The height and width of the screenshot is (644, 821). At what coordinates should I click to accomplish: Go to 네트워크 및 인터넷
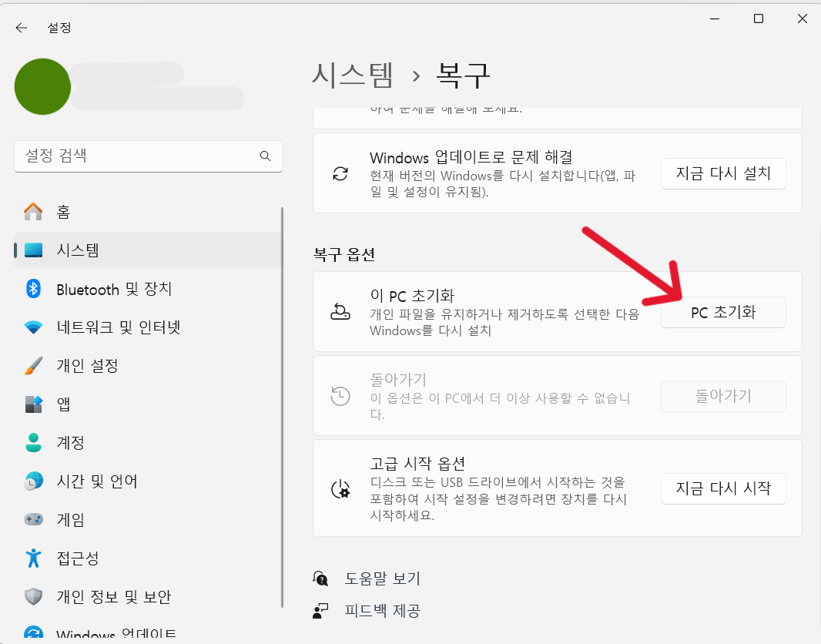point(148,327)
